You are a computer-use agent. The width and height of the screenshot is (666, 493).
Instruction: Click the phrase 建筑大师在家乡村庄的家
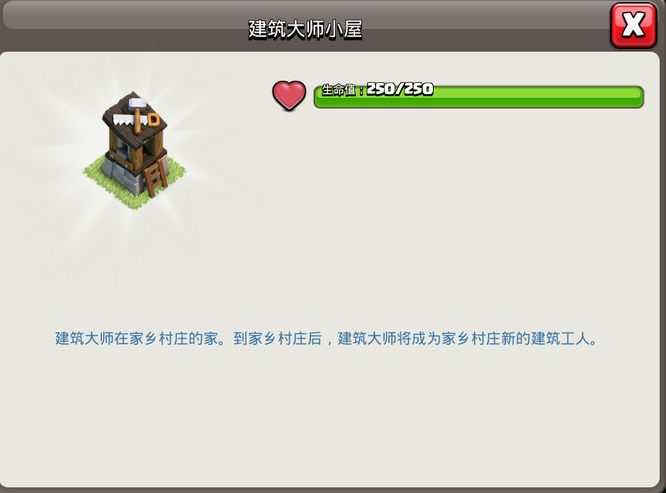[x=137, y=339]
